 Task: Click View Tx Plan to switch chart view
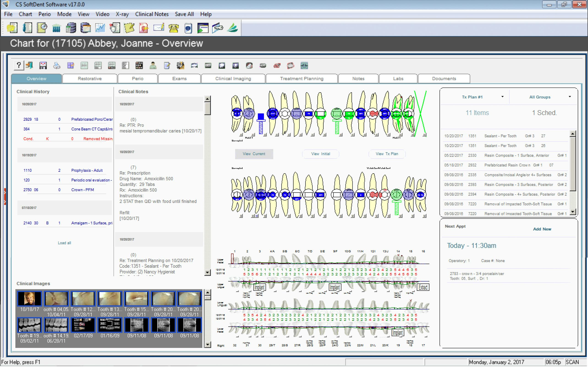[387, 154]
